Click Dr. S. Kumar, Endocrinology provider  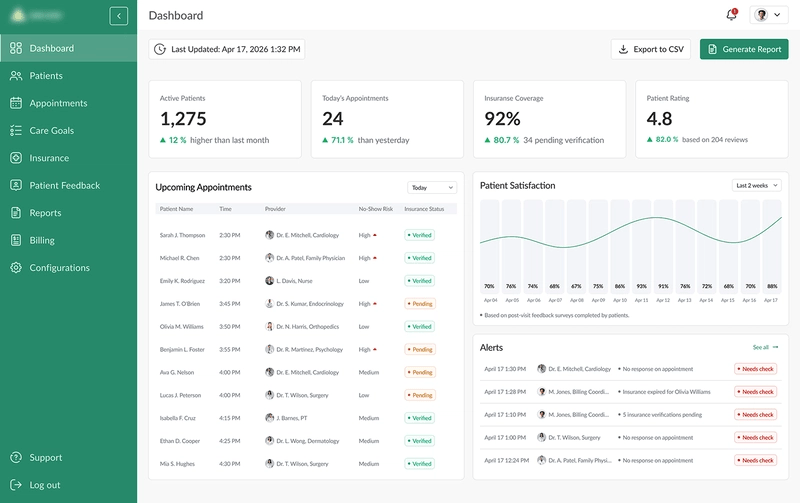tap(310, 304)
